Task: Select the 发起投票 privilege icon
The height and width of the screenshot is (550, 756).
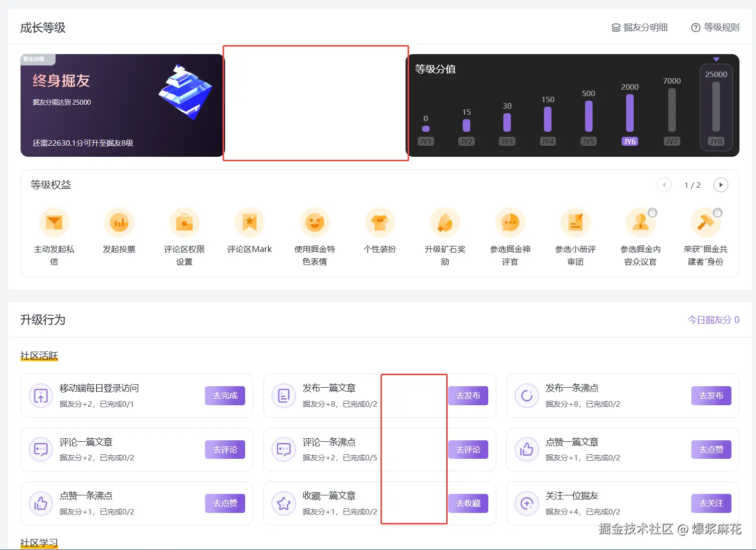Action: [119, 222]
